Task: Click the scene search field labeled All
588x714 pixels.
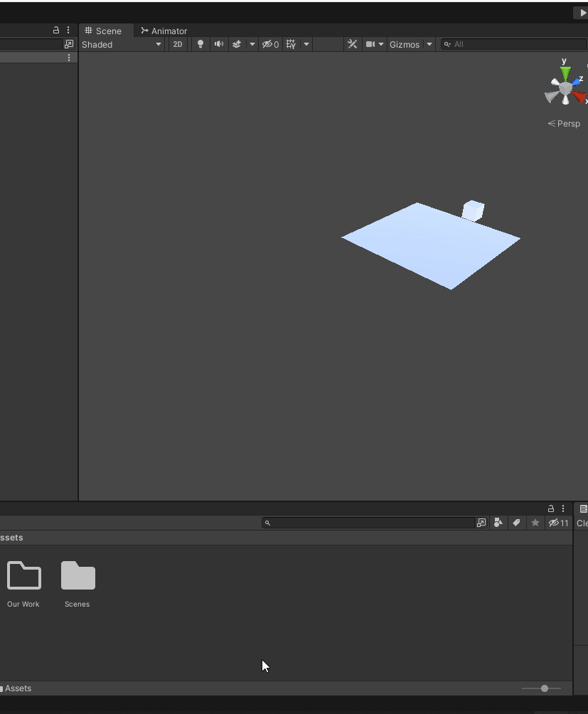Action: (x=513, y=44)
